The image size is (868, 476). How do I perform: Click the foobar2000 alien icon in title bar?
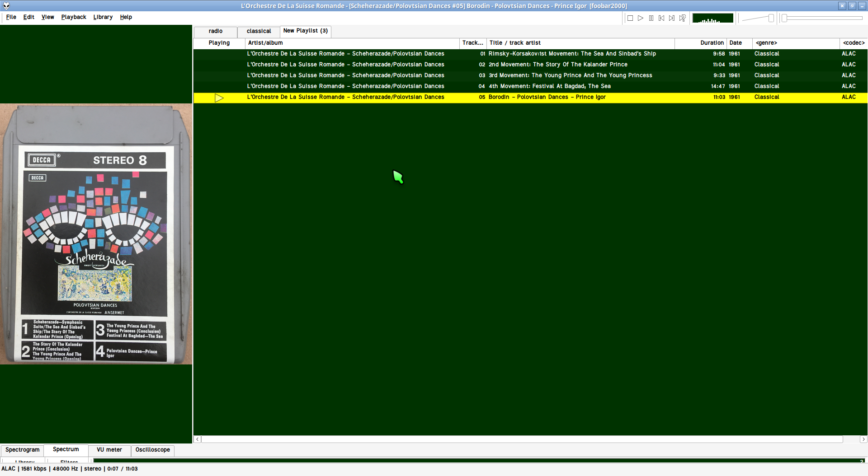(6, 6)
